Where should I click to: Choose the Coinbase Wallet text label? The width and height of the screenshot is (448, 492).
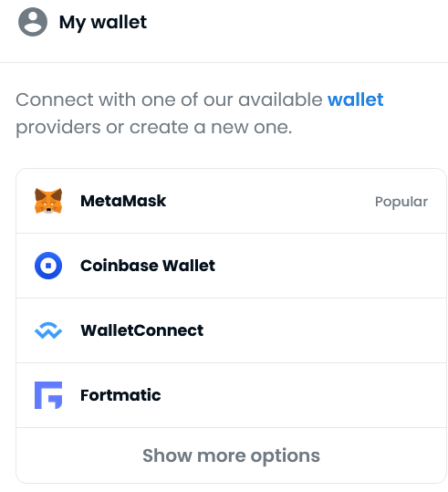(x=148, y=266)
